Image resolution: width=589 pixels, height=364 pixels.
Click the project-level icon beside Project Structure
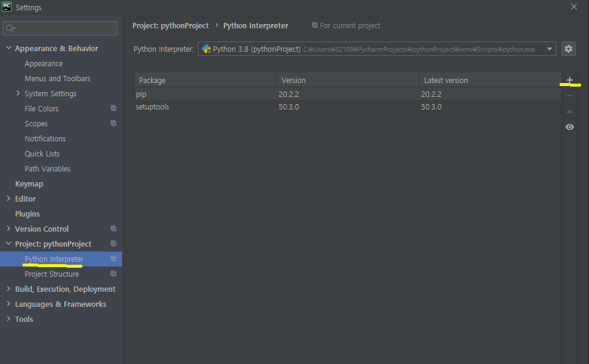point(113,274)
